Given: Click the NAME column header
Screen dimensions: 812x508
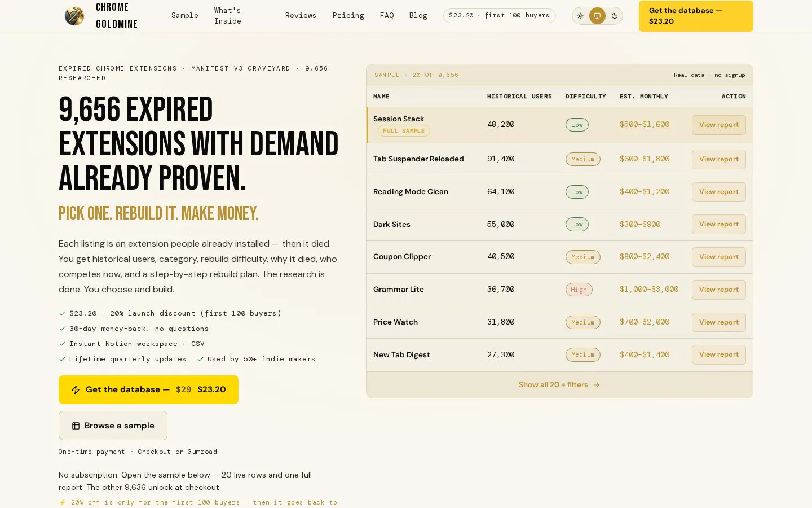Looking at the screenshot, I should tap(381, 97).
